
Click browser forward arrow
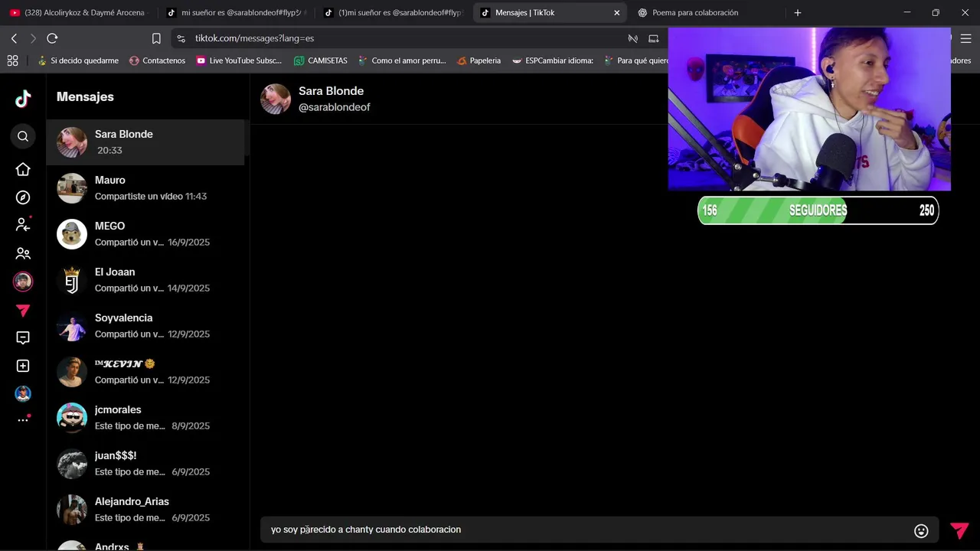33,38
